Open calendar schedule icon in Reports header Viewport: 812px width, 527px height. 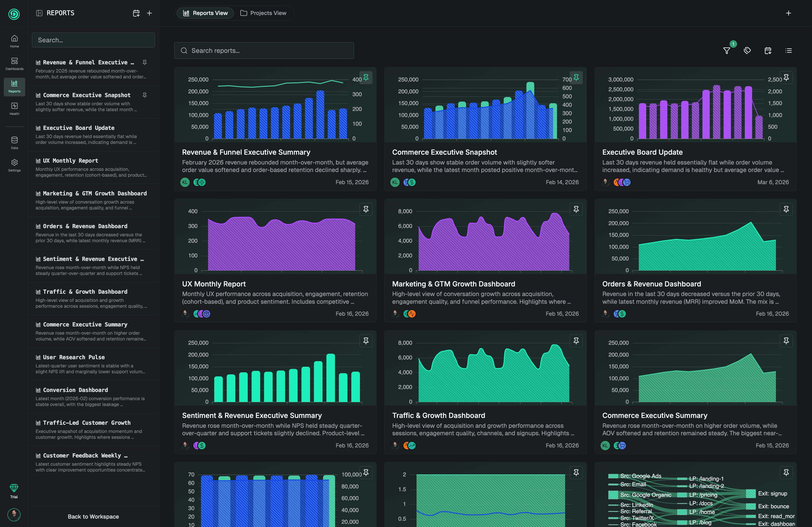point(136,13)
